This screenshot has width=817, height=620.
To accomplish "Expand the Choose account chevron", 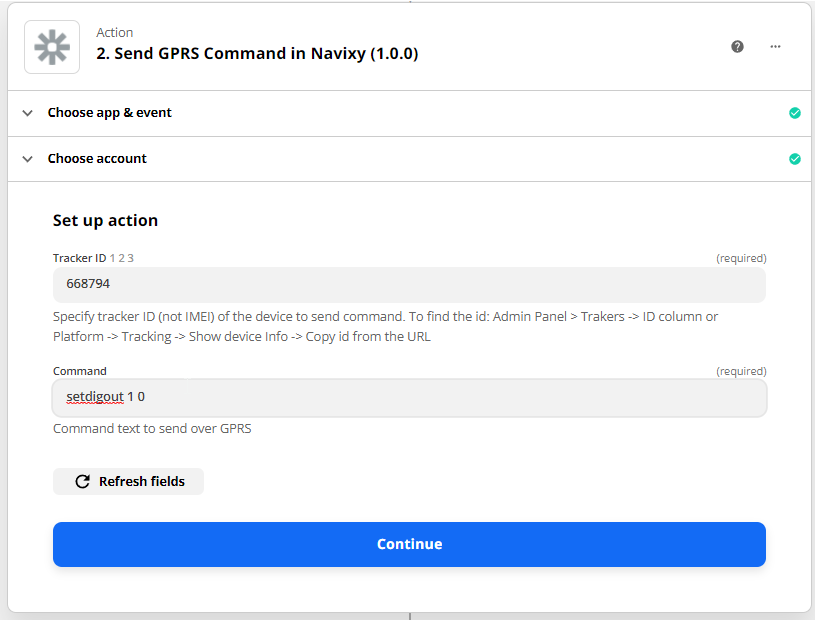I will [28, 159].
